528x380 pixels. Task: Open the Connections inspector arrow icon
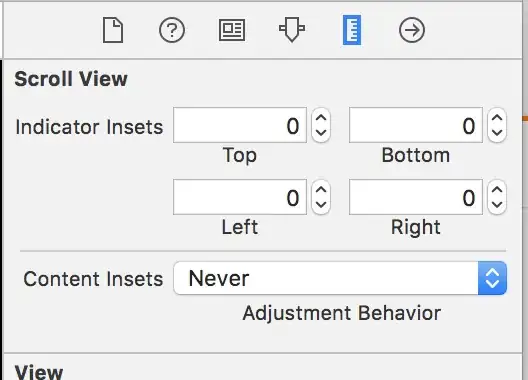coord(412,30)
